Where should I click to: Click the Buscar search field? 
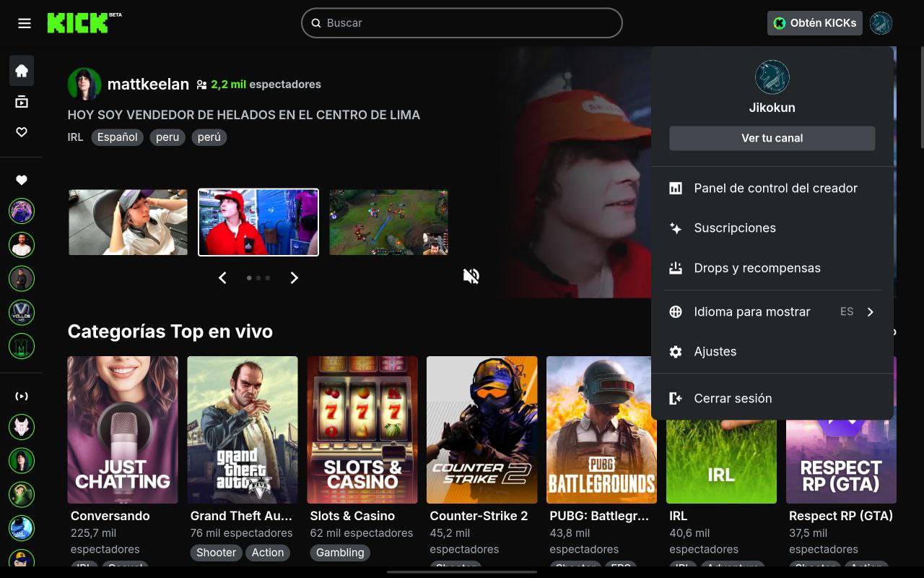tap(462, 23)
